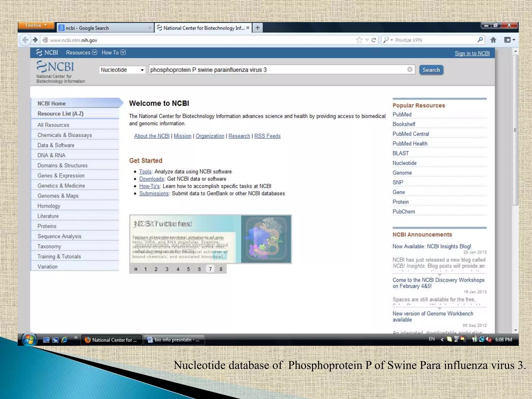Jump to slide 8 in the carousel
The height and width of the screenshot is (399, 532).
point(221,269)
